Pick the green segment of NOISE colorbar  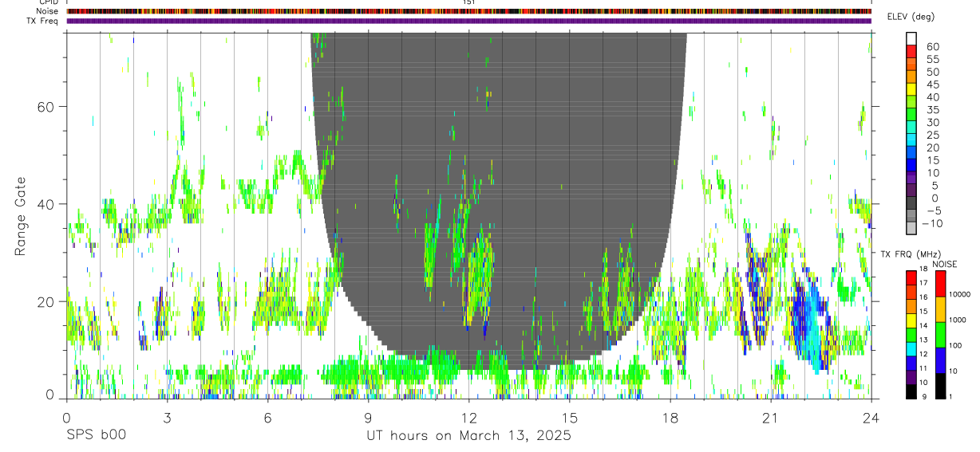pos(940,335)
